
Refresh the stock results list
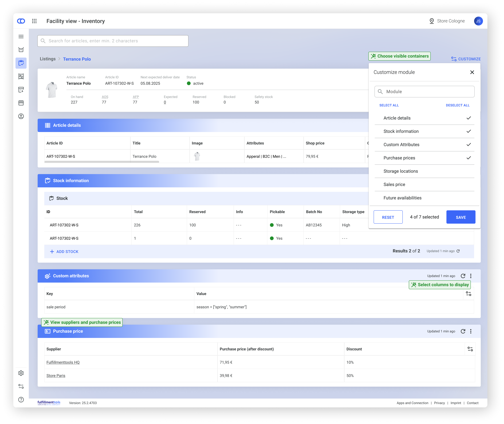click(458, 251)
